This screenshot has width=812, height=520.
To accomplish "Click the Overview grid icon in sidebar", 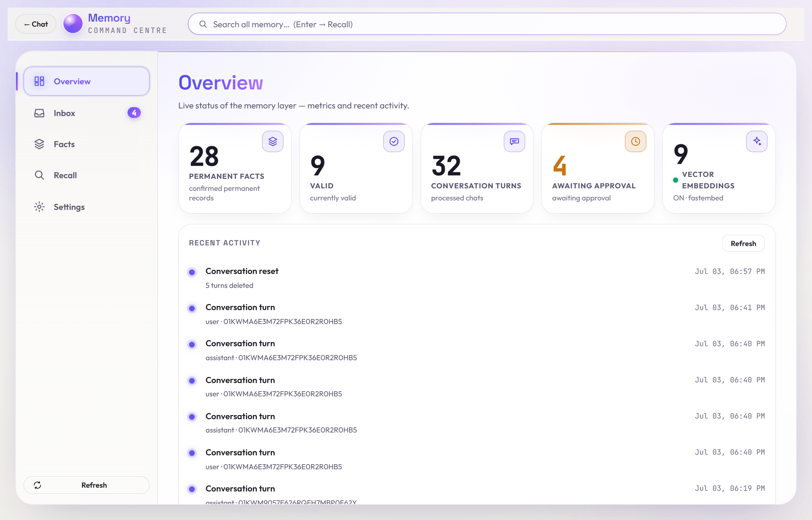I will 39,81.
